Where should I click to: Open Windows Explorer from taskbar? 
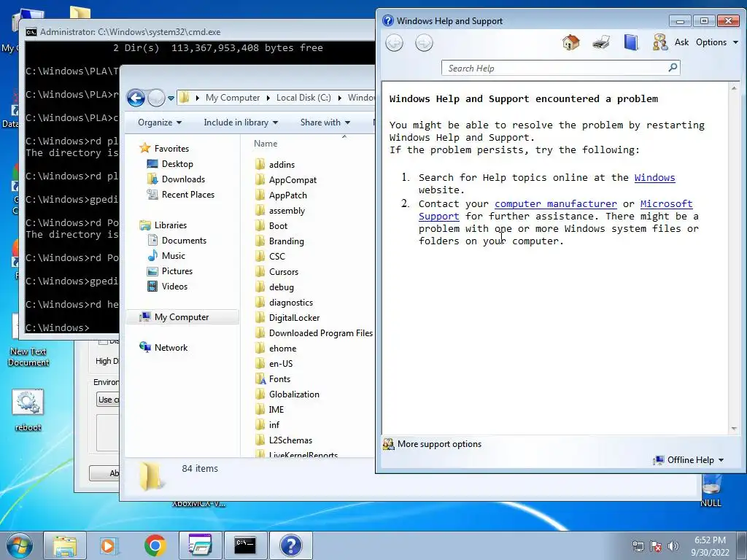click(65, 545)
